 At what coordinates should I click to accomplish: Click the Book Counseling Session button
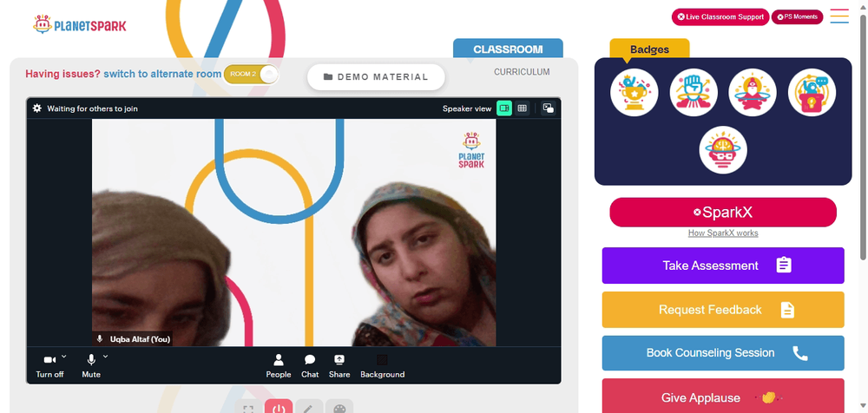point(723,353)
